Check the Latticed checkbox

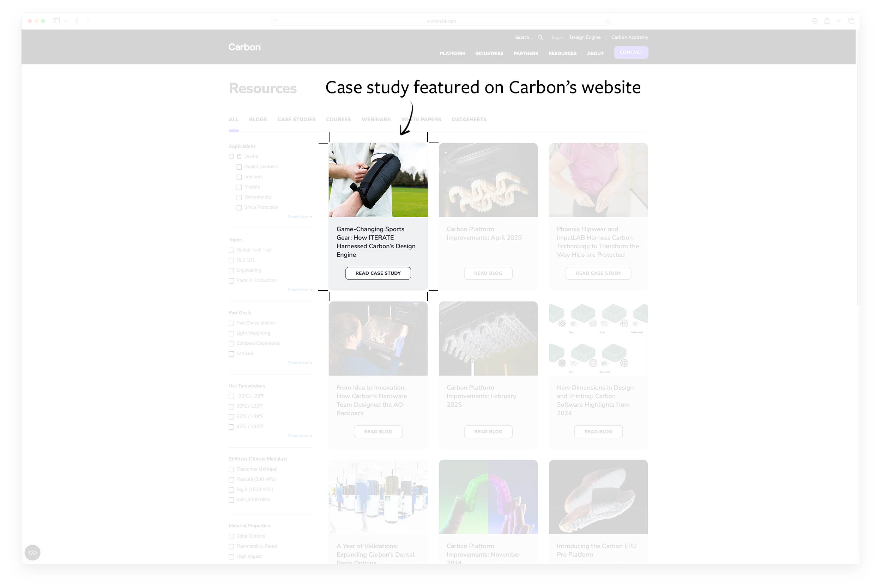(231, 354)
